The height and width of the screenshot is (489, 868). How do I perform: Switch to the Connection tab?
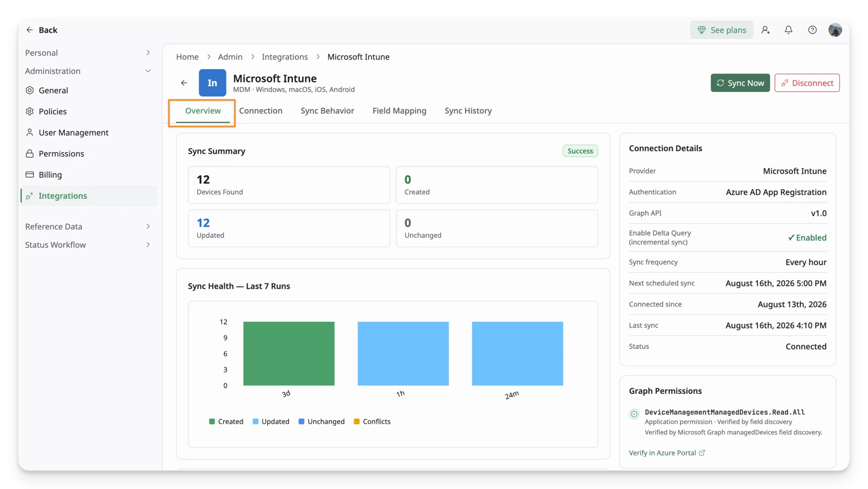[261, 111]
